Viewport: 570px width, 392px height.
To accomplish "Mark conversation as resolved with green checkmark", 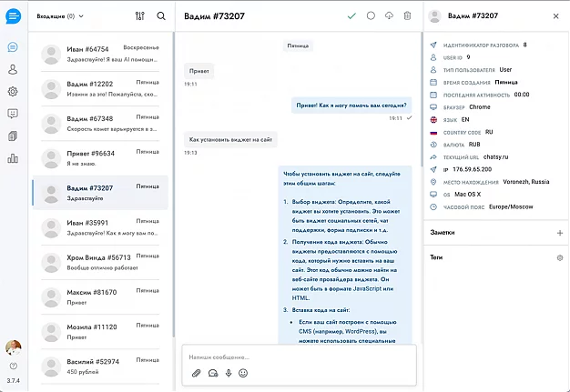I will 352,15.
